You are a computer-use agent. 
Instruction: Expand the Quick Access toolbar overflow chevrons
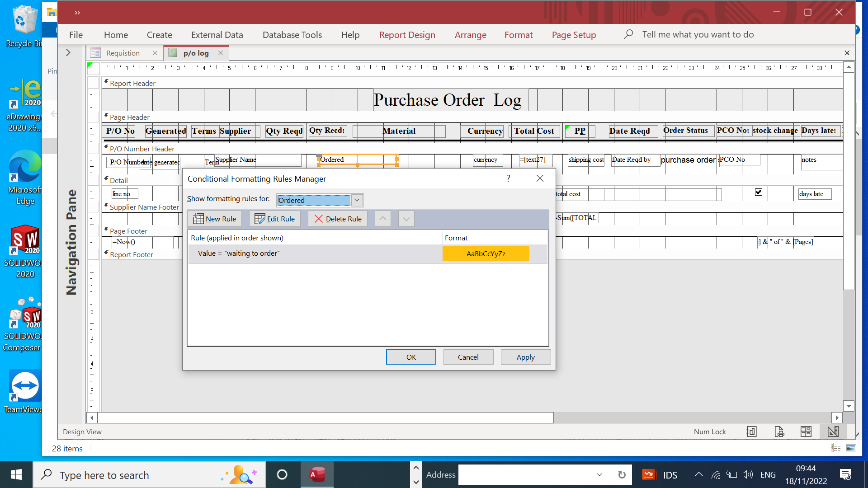(x=77, y=13)
